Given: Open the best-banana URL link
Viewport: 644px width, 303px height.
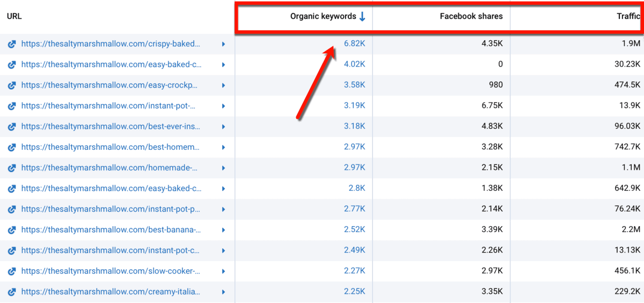Looking at the screenshot, I should (x=111, y=230).
